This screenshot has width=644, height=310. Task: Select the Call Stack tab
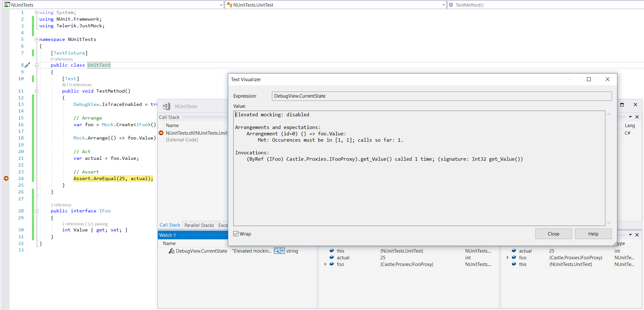(x=170, y=225)
